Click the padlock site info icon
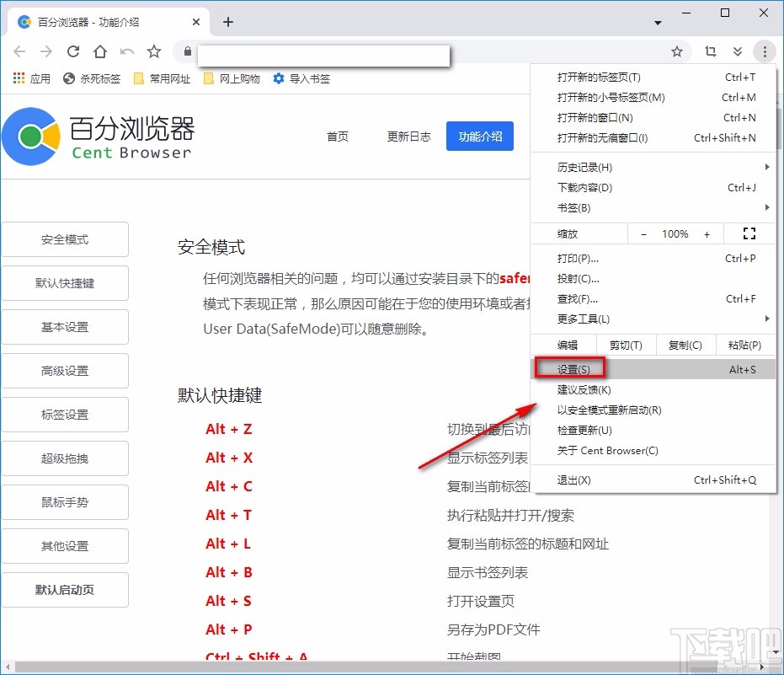 188,51
